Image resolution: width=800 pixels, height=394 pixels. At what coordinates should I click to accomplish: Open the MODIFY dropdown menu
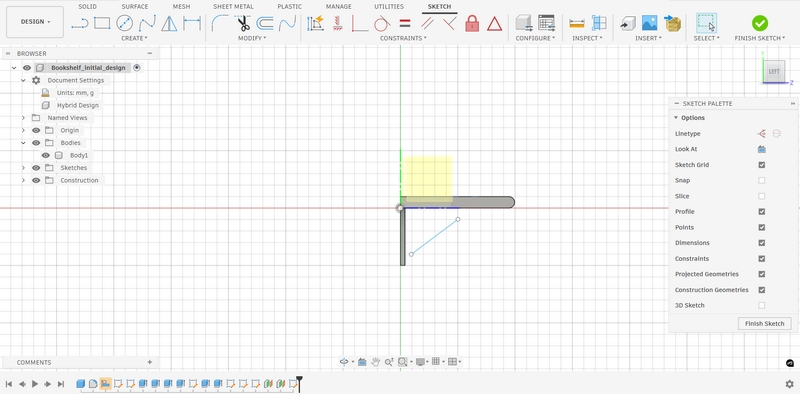(252, 38)
